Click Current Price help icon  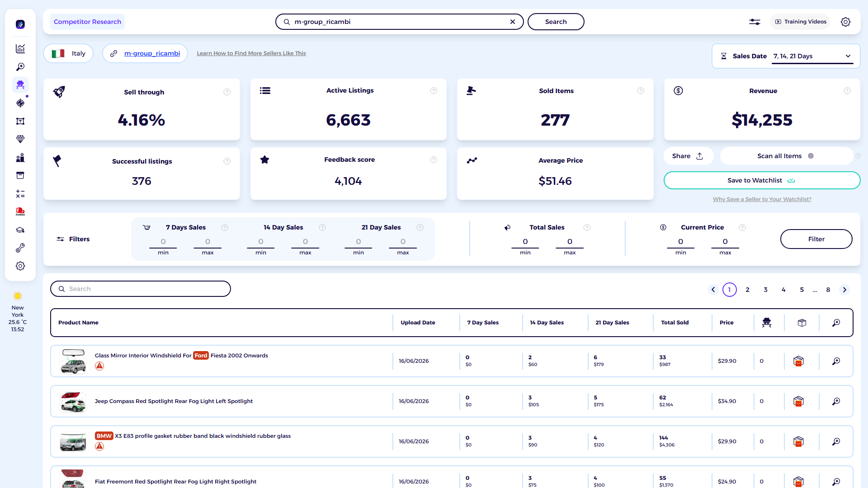click(x=742, y=228)
